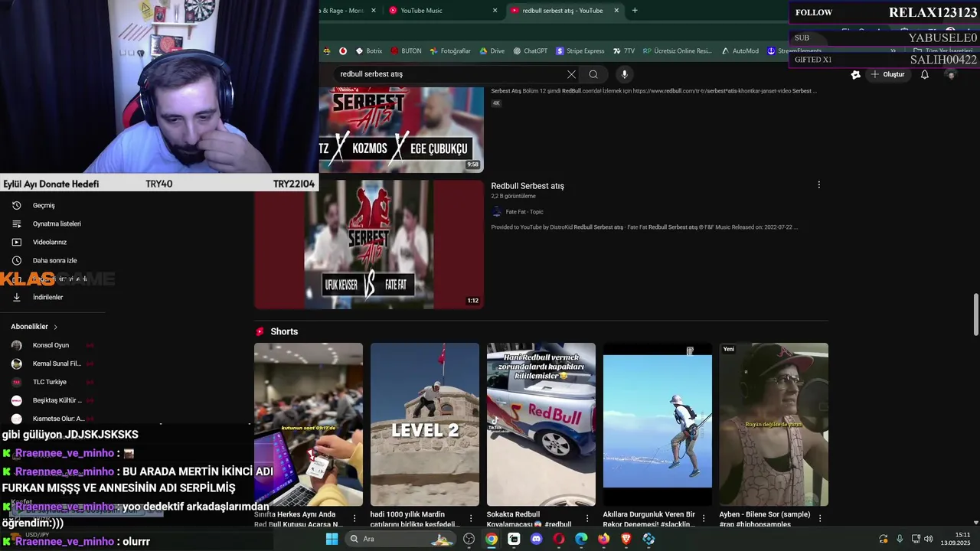Viewport: 980px width, 551px height.
Task: Open the 7TV bookmark
Action: (624, 51)
